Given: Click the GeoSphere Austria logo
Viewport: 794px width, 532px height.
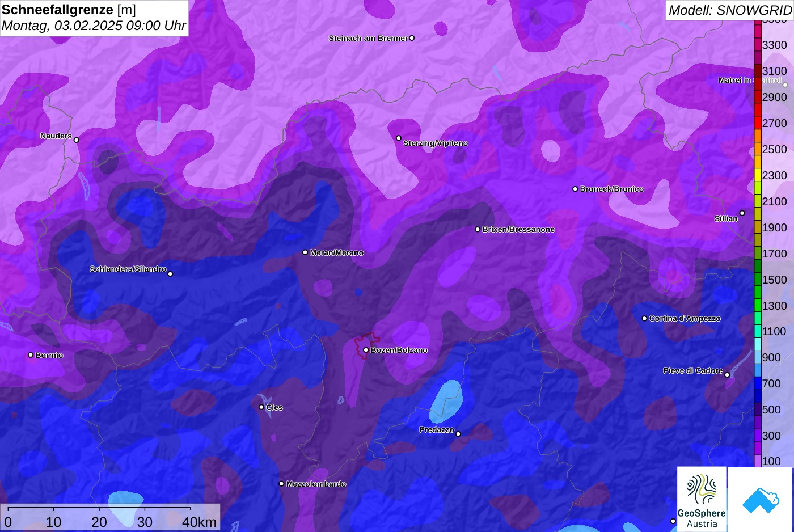Looking at the screenshot, I should (702, 499).
